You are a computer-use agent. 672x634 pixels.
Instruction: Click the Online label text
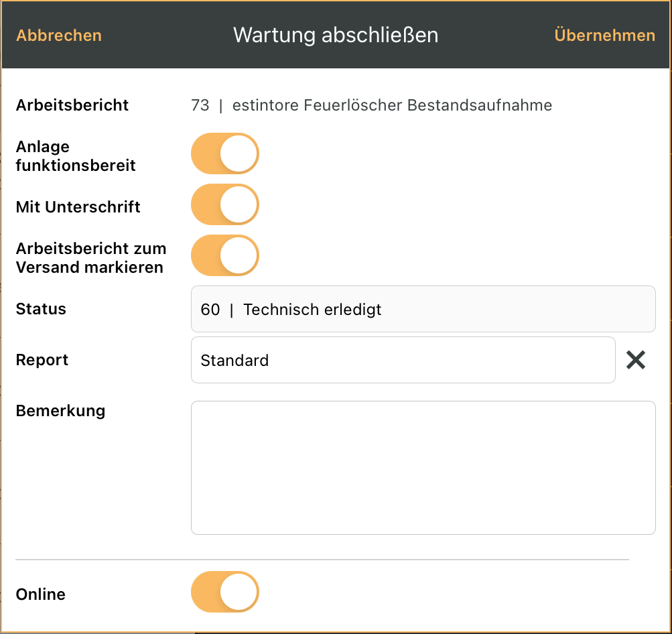(41, 594)
